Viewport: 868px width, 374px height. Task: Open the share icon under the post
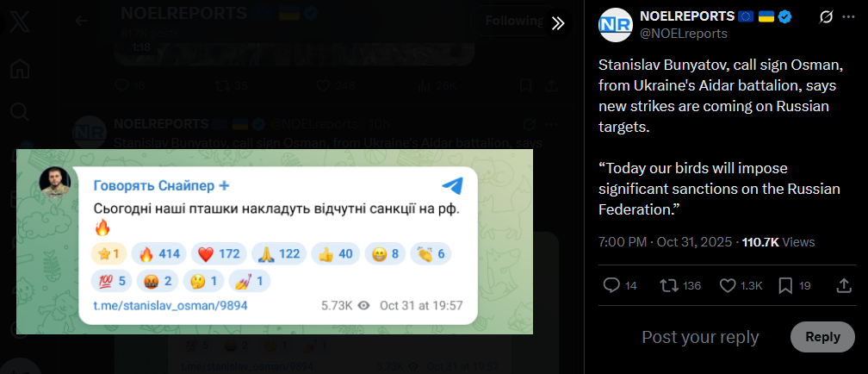[843, 285]
